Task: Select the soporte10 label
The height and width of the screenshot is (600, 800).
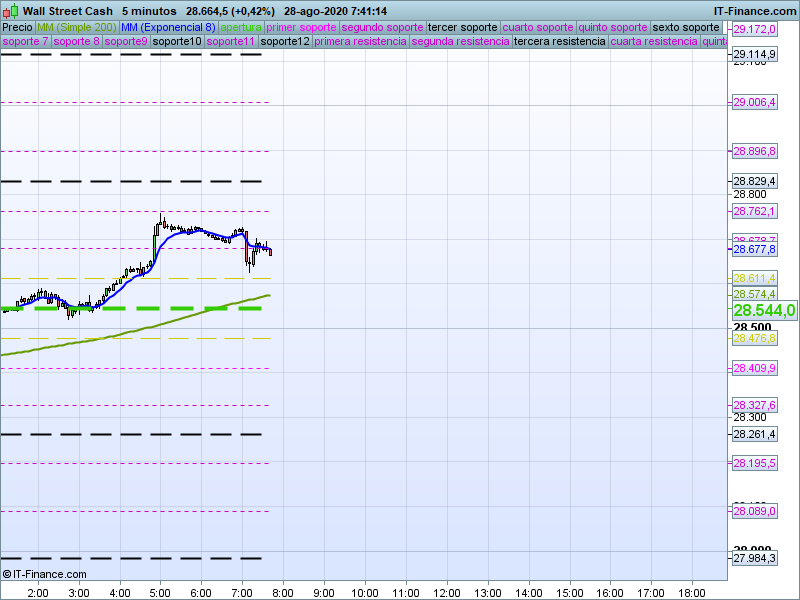Action: pyautogui.click(x=177, y=42)
